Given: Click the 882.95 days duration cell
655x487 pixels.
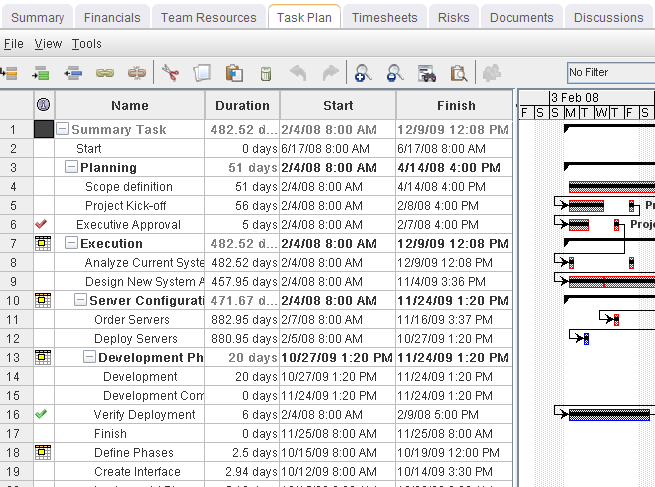Looking at the screenshot, I should [x=242, y=320].
